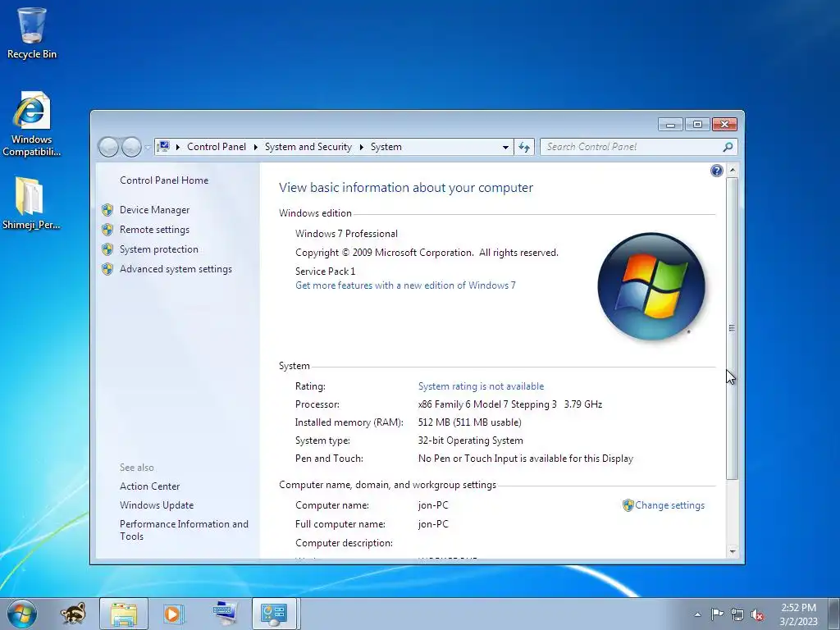This screenshot has width=840, height=630.
Task: Click the shield icon beside Advanced system settings
Action: tap(107, 269)
